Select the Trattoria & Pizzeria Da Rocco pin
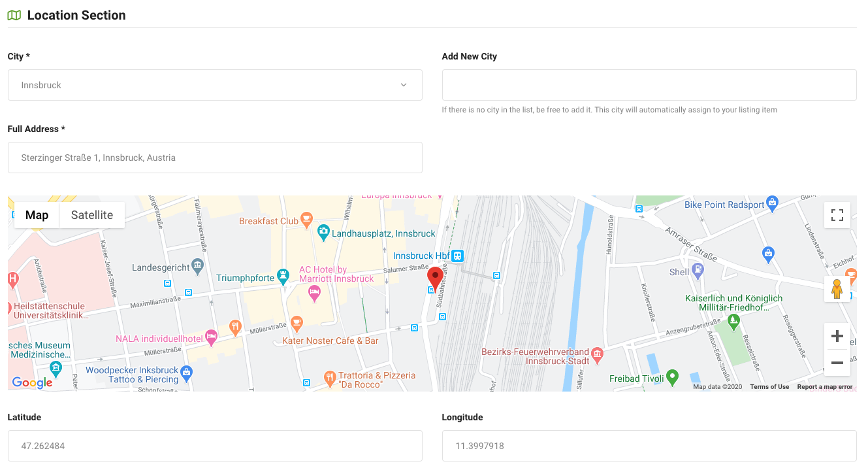 click(x=330, y=378)
